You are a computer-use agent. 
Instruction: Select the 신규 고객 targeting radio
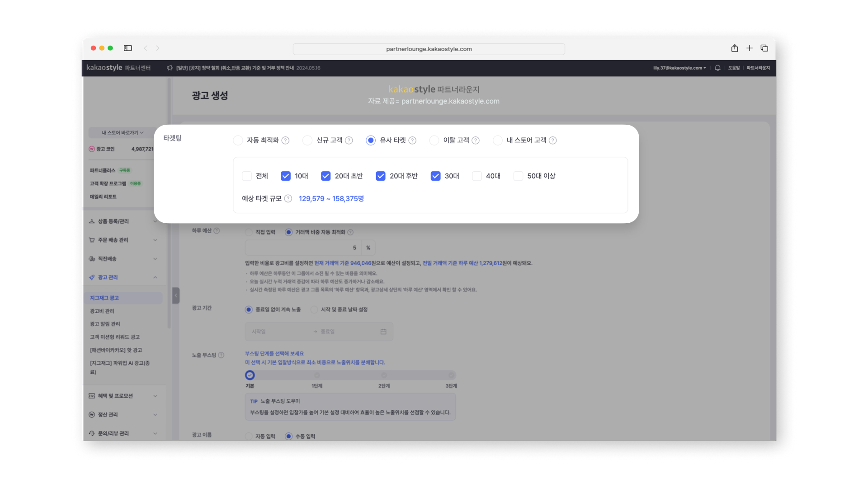(307, 141)
